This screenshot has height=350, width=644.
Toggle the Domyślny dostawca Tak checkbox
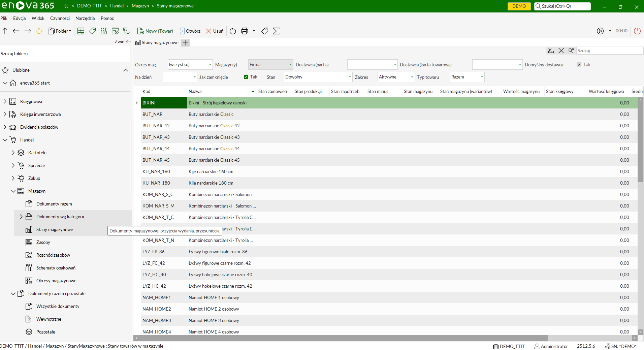pyautogui.click(x=579, y=64)
